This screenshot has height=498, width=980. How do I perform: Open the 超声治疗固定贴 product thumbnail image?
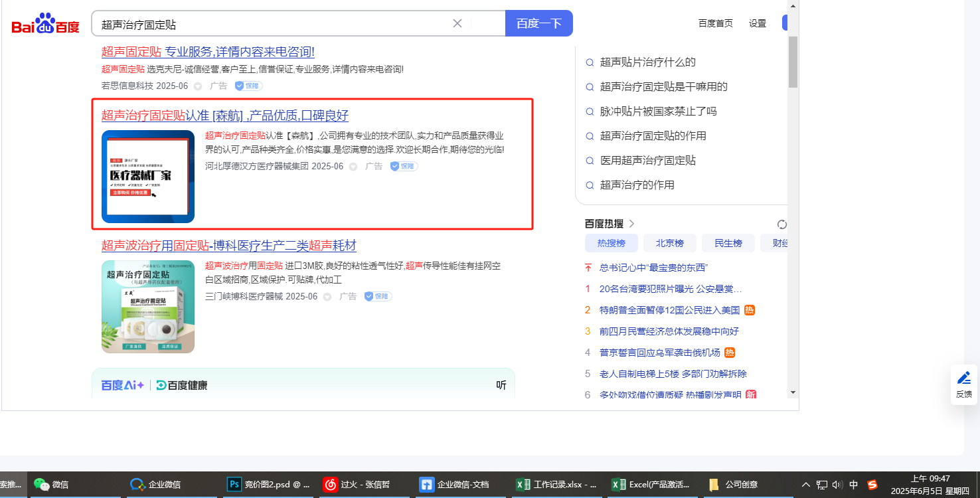(x=148, y=307)
